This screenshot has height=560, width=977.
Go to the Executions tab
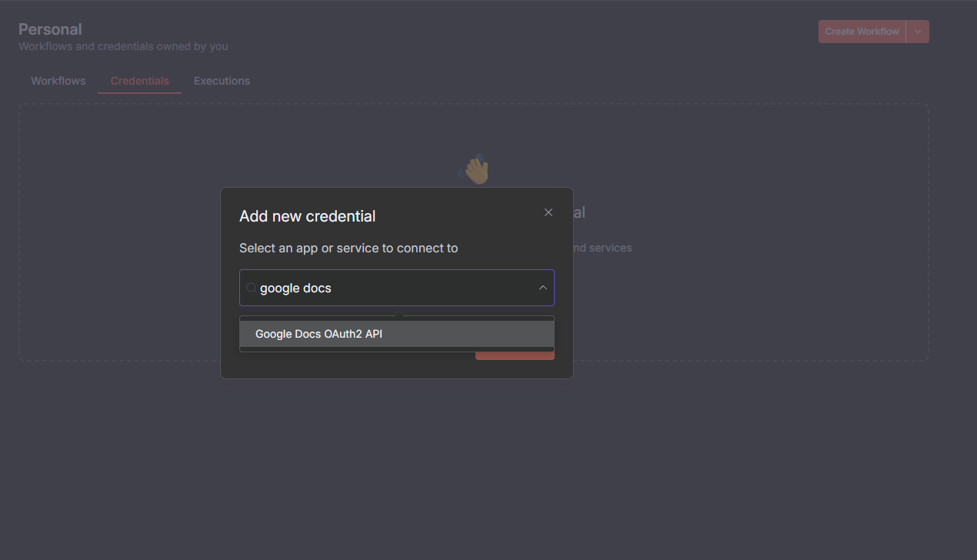[222, 81]
